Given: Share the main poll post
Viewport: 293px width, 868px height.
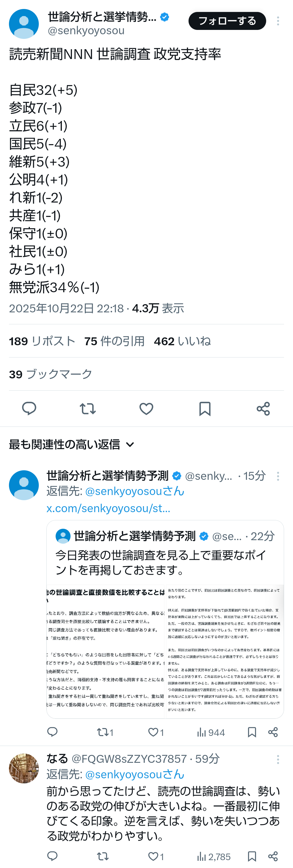Looking at the screenshot, I should (263, 408).
